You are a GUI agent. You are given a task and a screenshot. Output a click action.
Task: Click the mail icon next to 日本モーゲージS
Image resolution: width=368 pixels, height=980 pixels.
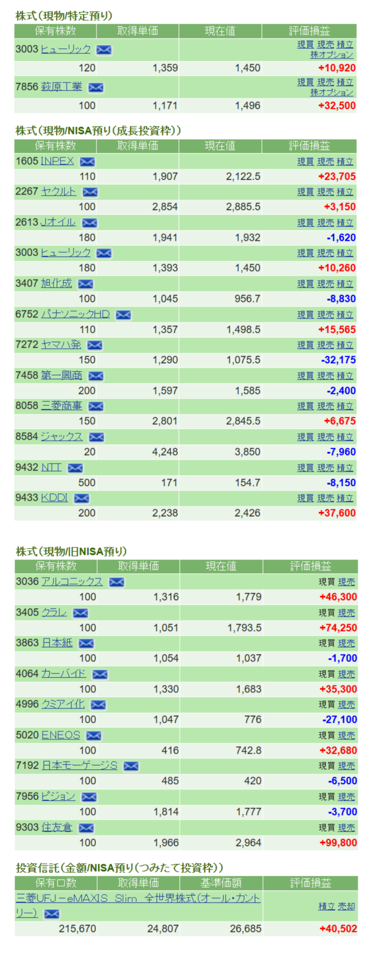[131, 766]
